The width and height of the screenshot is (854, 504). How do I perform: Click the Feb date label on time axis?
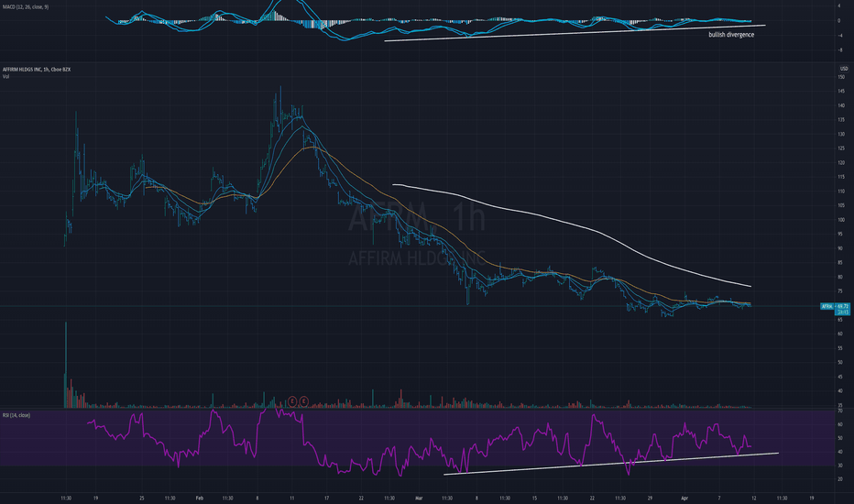pyautogui.click(x=200, y=498)
